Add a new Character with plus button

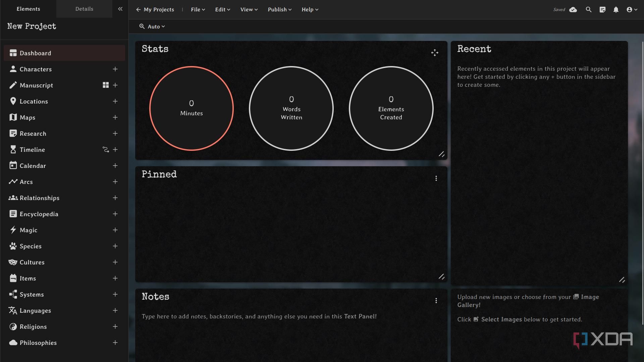click(115, 69)
